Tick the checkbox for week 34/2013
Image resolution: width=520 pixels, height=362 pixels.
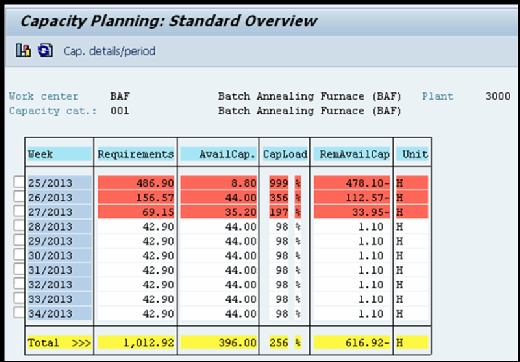click(x=19, y=313)
